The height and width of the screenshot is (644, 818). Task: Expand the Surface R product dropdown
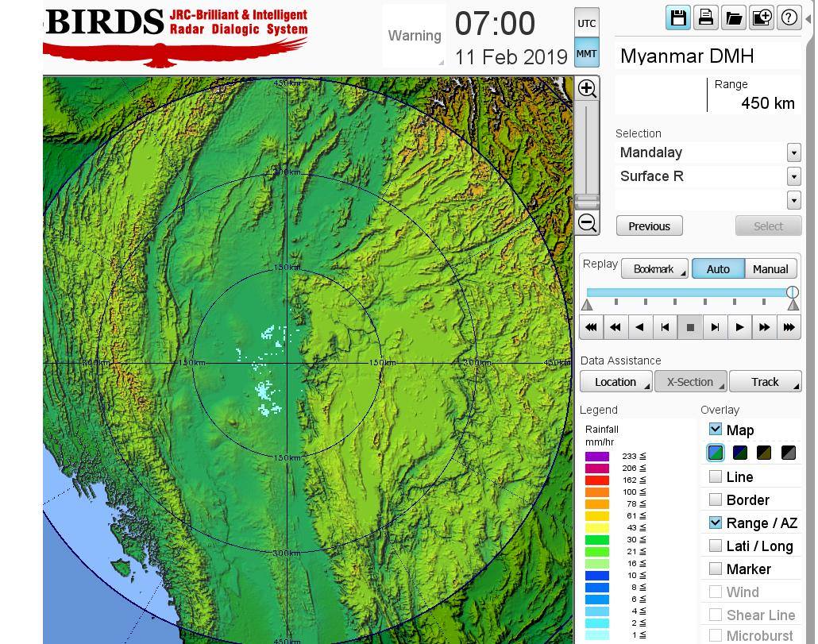point(793,176)
